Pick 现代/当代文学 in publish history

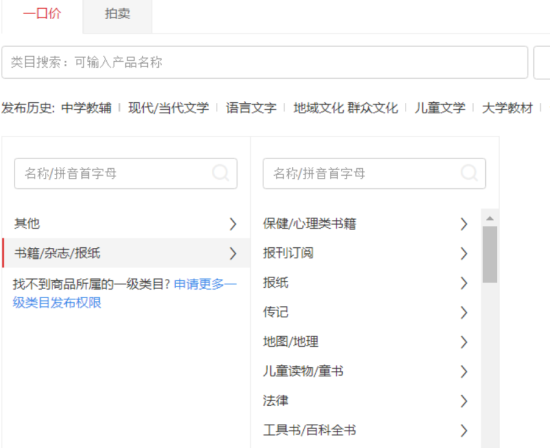click(168, 108)
